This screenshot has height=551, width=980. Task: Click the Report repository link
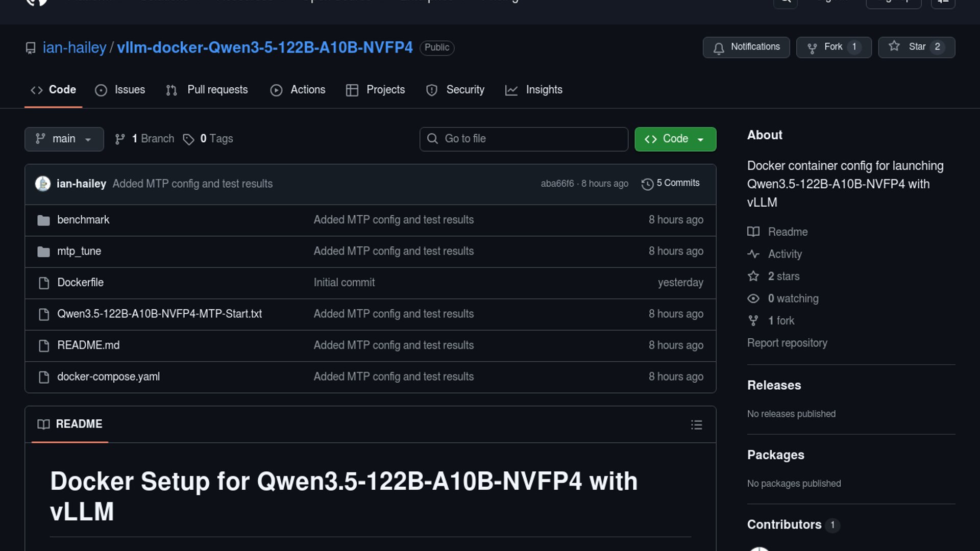click(787, 343)
